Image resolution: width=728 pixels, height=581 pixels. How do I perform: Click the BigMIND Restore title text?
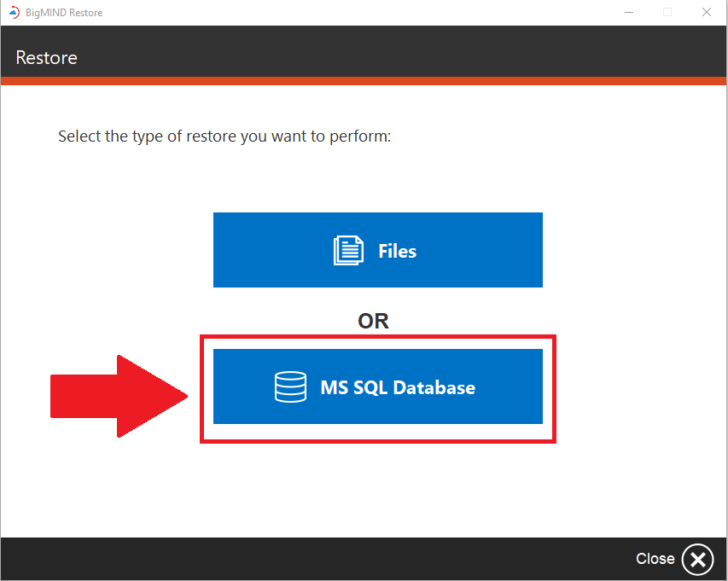64,12
